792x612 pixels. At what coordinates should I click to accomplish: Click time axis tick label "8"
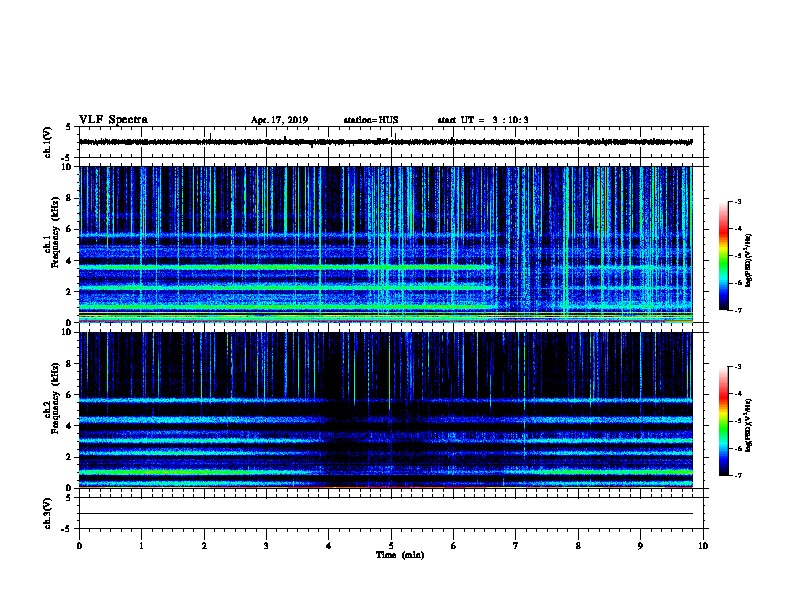[578, 545]
